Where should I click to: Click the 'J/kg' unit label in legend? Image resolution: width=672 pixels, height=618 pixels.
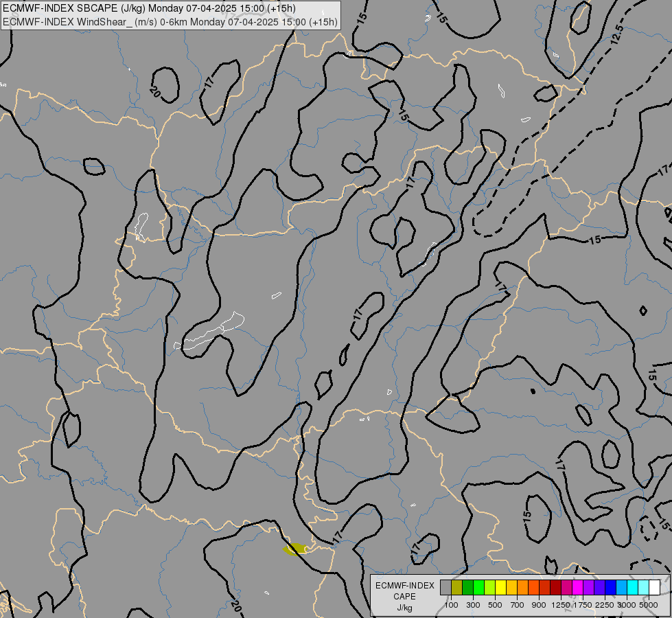(404, 608)
